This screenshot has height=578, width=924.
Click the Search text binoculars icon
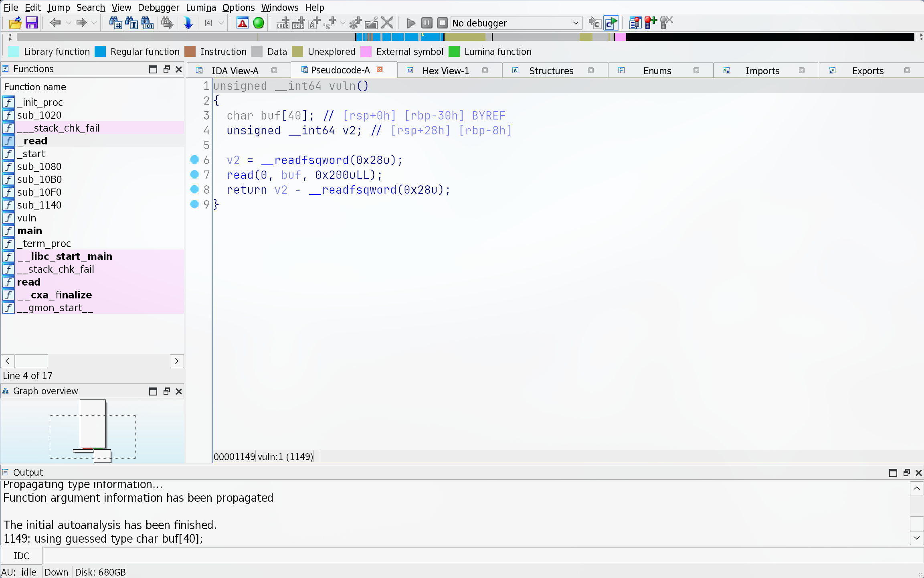click(x=131, y=23)
